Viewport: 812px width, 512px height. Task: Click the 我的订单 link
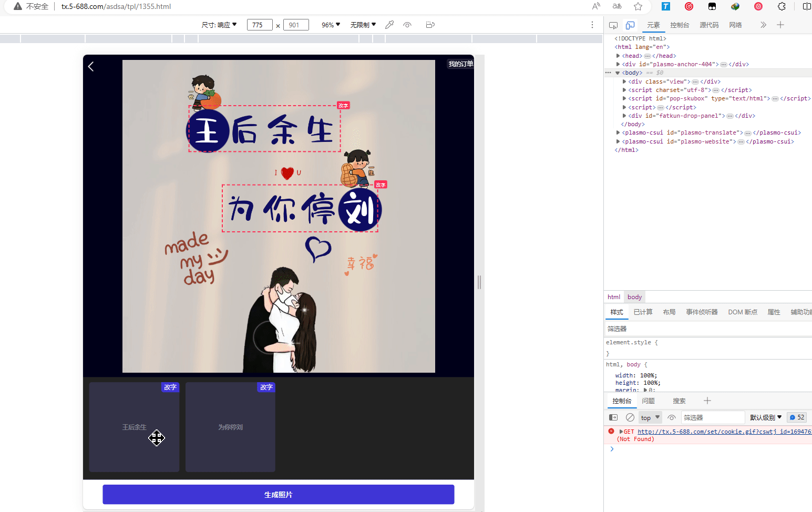(x=460, y=64)
